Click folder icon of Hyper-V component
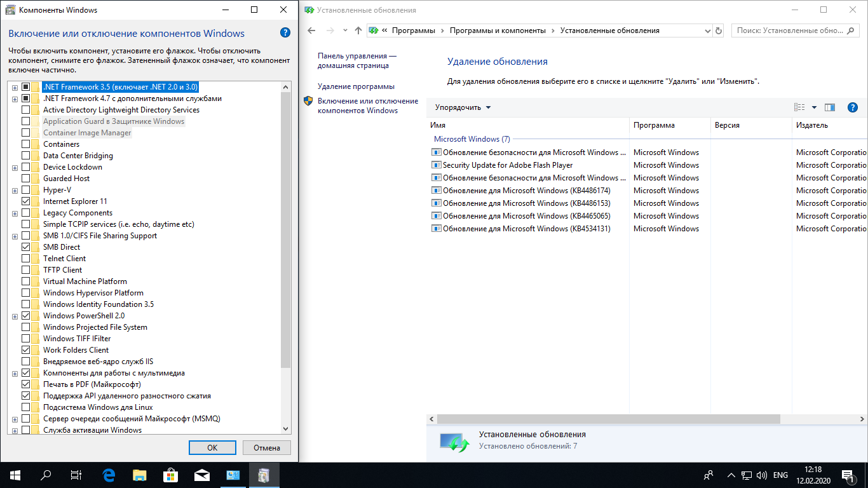Viewport: 868px width, 488px height. click(36, 190)
